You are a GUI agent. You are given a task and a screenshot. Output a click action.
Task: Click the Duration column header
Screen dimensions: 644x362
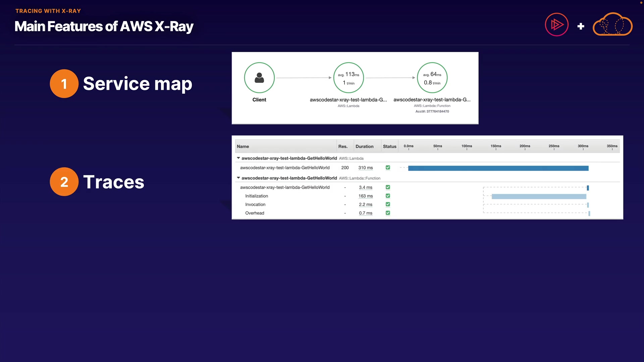pos(364,146)
